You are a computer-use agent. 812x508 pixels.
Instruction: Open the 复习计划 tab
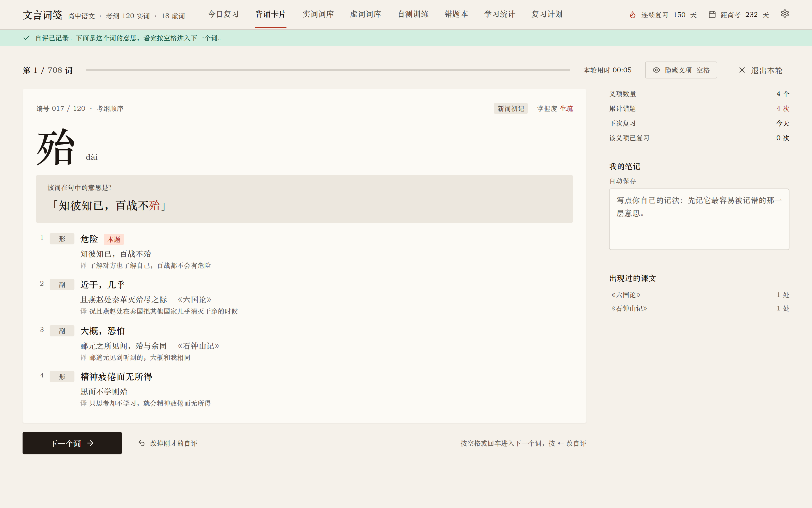click(547, 14)
